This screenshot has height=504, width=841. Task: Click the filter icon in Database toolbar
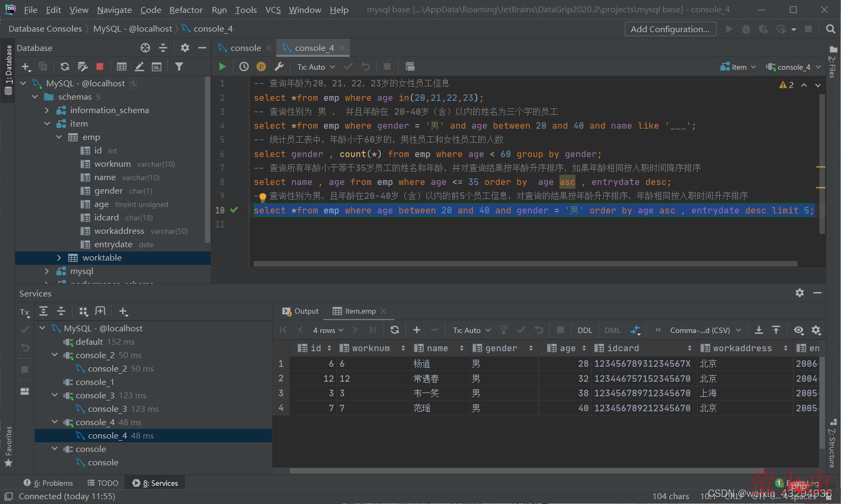(x=179, y=66)
